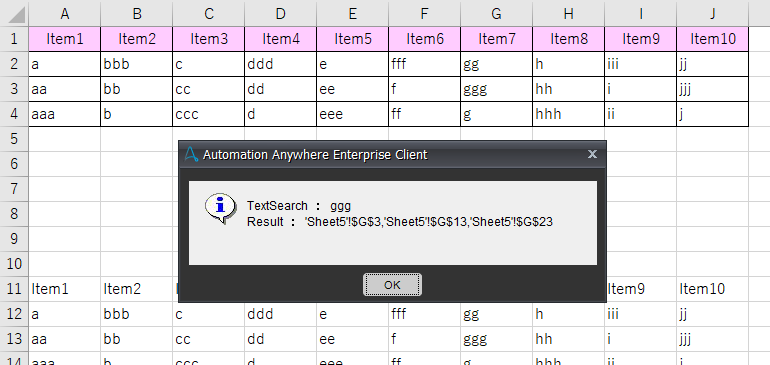
Task: Select cell D12 containing 'ddd'
Action: (x=280, y=314)
